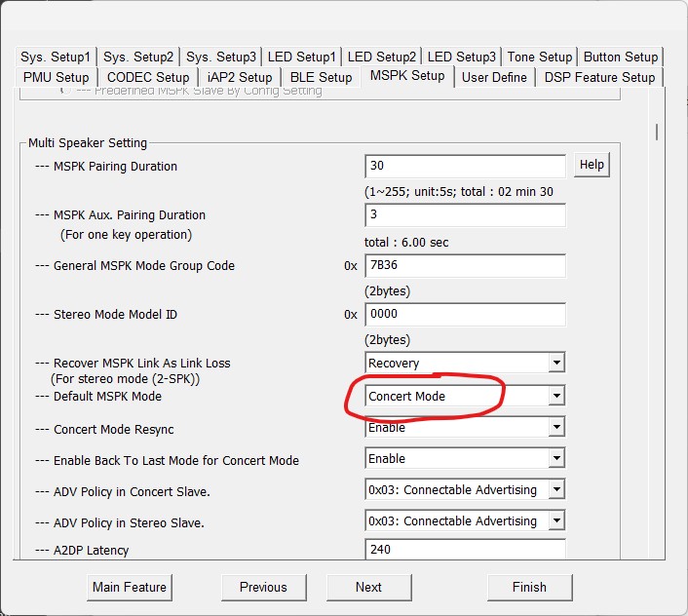This screenshot has height=616, width=688.
Task: Edit the A2DP Latency value field
Action: (x=465, y=550)
